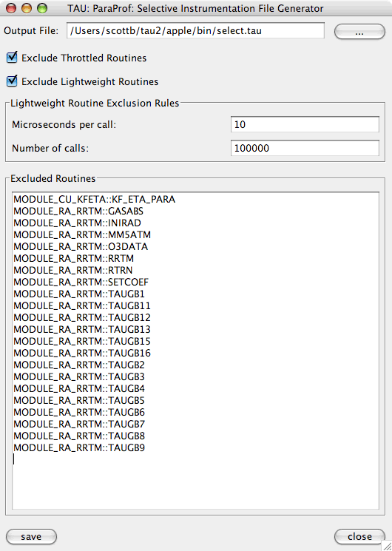Viewport: 392px width, 551px height.
Task: Select line MODULE_RA_RRTM::TAUGB5
Action: tap(78, 400)
